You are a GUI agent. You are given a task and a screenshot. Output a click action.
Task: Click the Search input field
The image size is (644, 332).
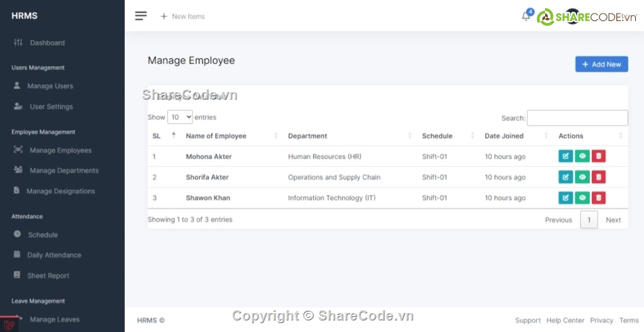click(x=577, y=118)
